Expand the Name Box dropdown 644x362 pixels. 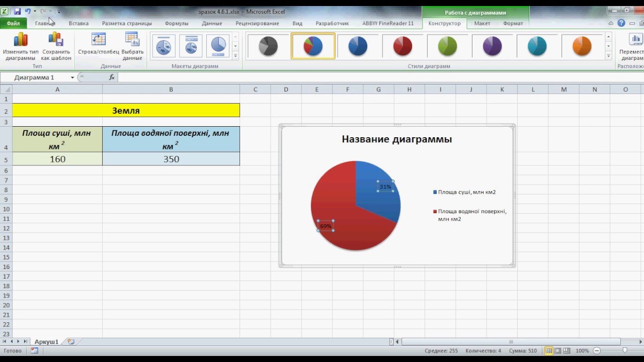pos(72,77)
